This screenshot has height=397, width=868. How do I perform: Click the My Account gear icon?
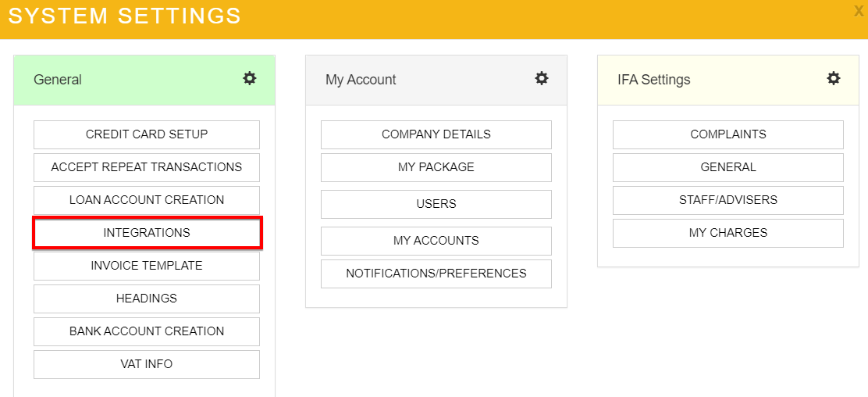[x=542, y=78]
